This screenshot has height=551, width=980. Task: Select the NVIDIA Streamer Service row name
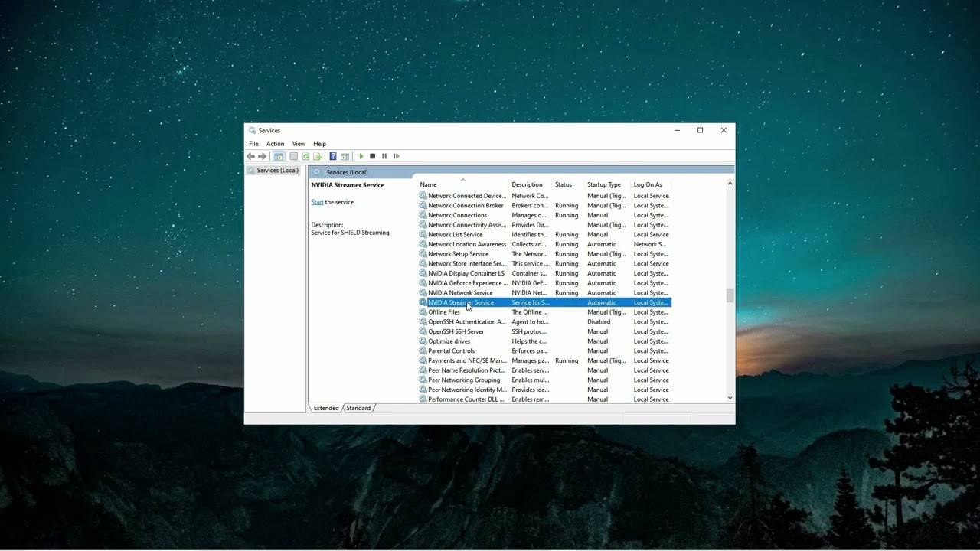[x=461, y=302]
